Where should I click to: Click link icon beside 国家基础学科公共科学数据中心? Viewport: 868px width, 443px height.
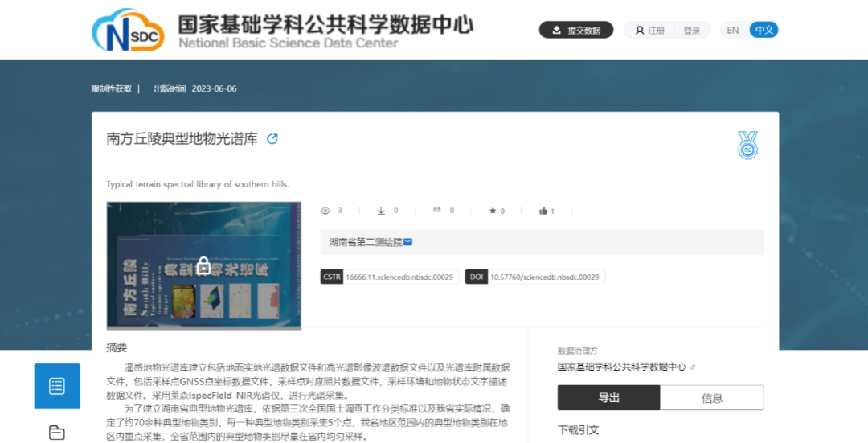point(693,367)
